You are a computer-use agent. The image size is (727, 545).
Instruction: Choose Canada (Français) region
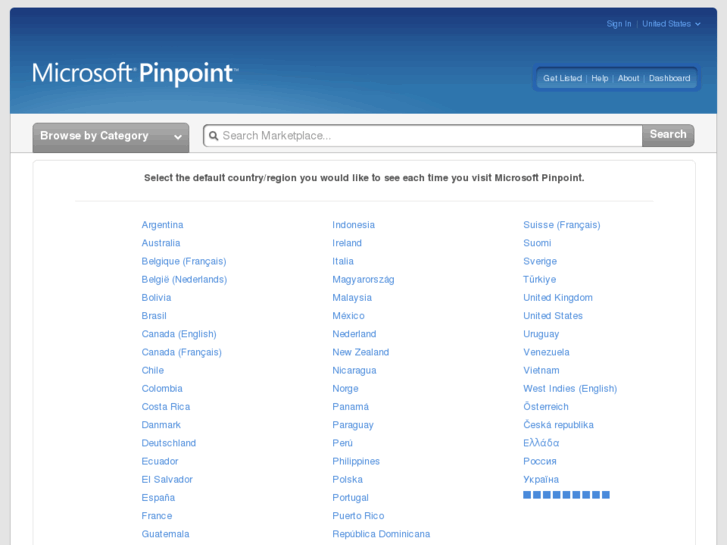(182, 352)
